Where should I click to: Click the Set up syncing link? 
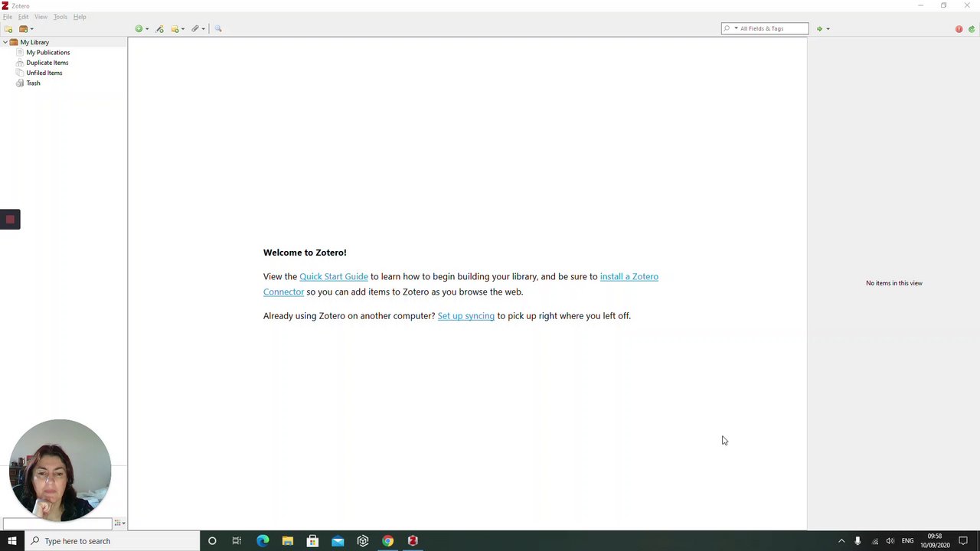pyautogui.click(x=465, y=315)
